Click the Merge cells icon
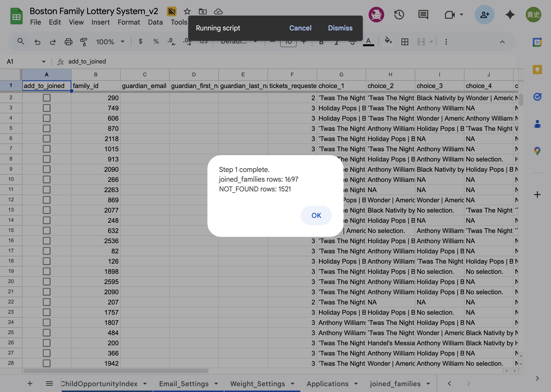 421,42
